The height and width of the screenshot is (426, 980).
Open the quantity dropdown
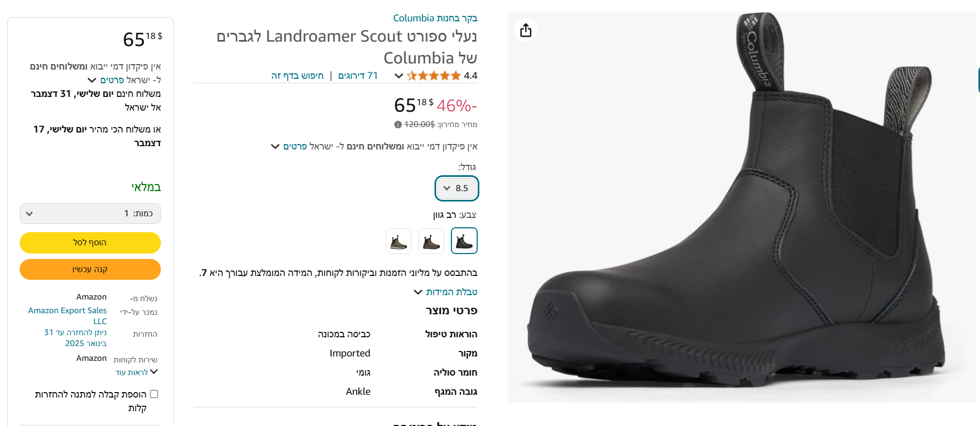tap(90, 214)
